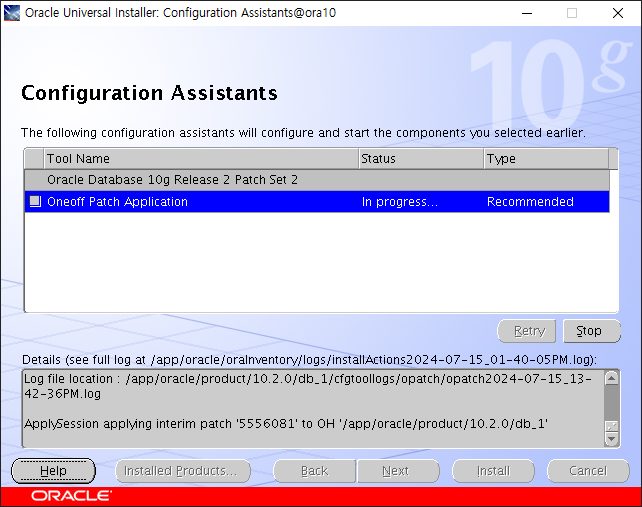Click the ApplySession interim patch message line
This screenshot has height=507, width=642.
click(x=286, y=423)
